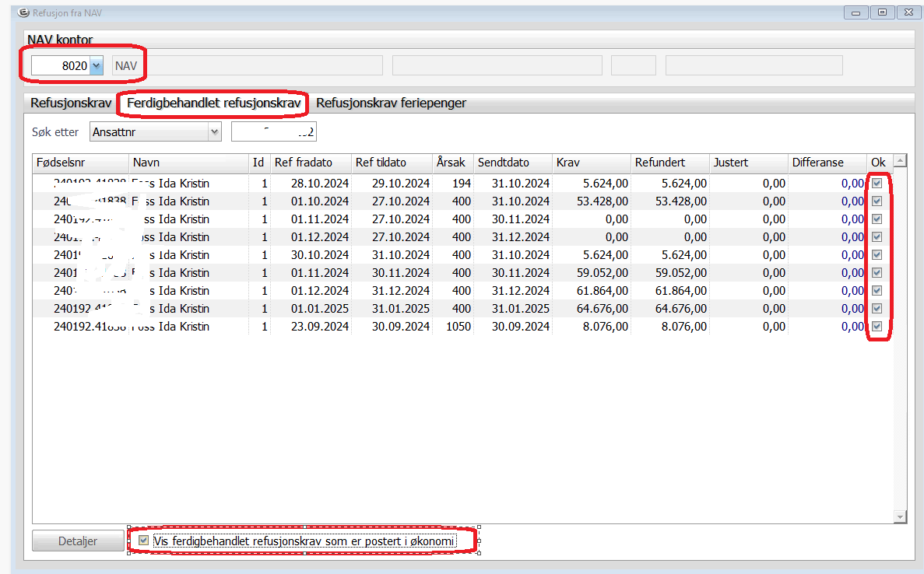Click the Refundert amount 59.052,00
Screen dimensions: 924x574
(x=680, y=272)
